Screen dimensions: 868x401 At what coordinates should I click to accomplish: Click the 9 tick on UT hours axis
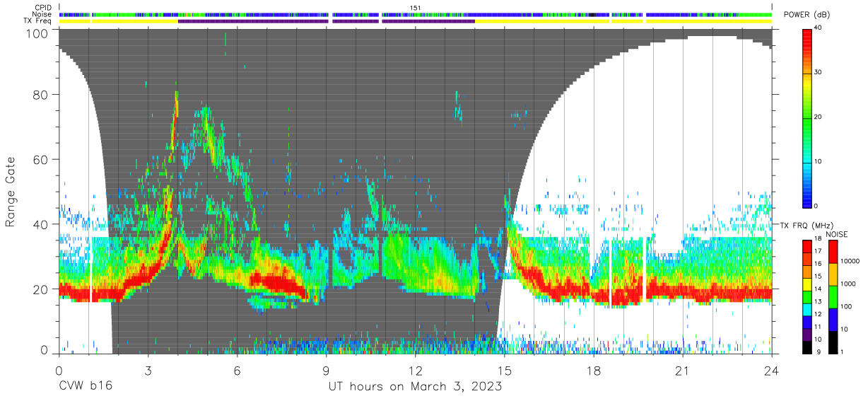327,371
